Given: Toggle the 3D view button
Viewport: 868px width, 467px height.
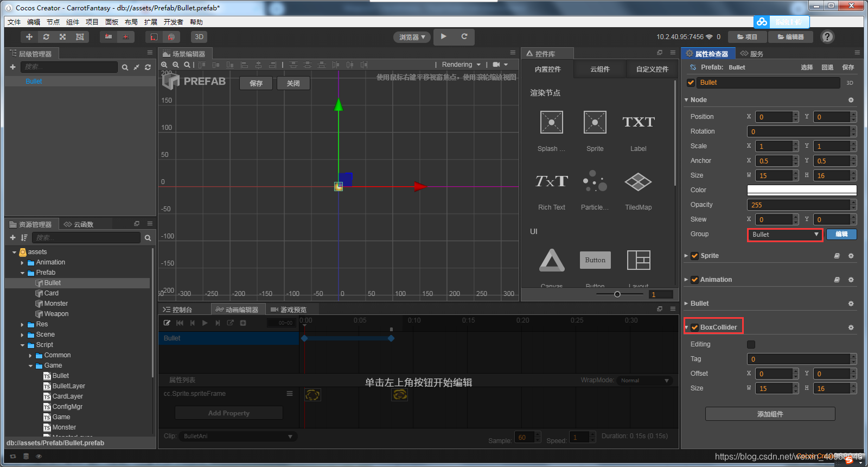Looking at the screenshot, I should coord(199,37).
